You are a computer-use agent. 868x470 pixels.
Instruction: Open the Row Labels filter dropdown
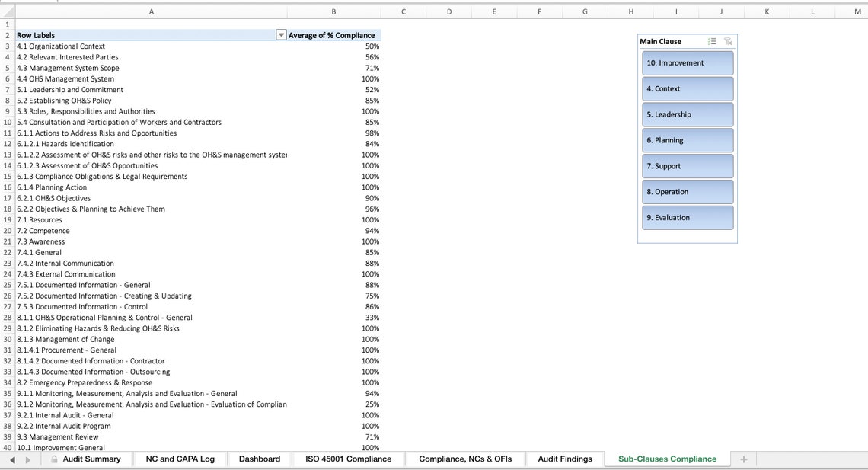click(281, 35)
